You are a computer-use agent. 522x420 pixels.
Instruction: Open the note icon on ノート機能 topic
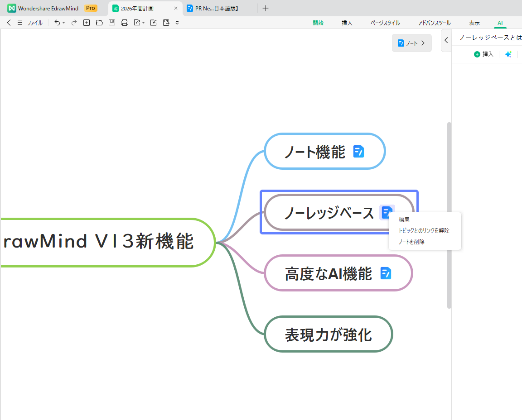coord(358,151)
